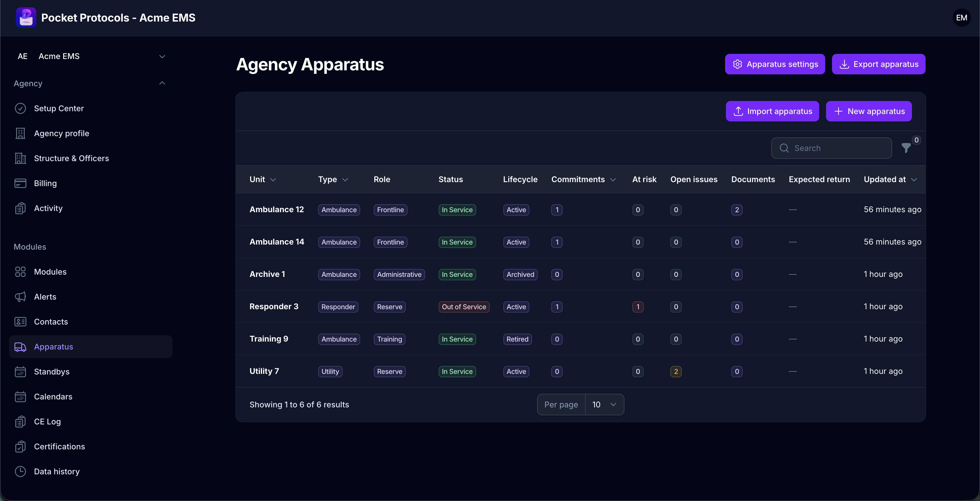The width and height of the screenshot is (980, 501).
Task: Click Utility 7's open issues count
Action: 676,372
